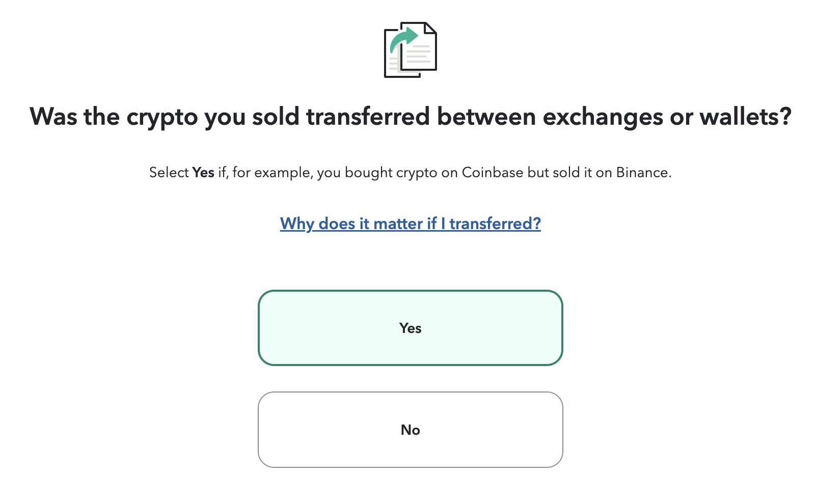
Task: Select No for no transfers between exchanges
Action: pos(410,429)
